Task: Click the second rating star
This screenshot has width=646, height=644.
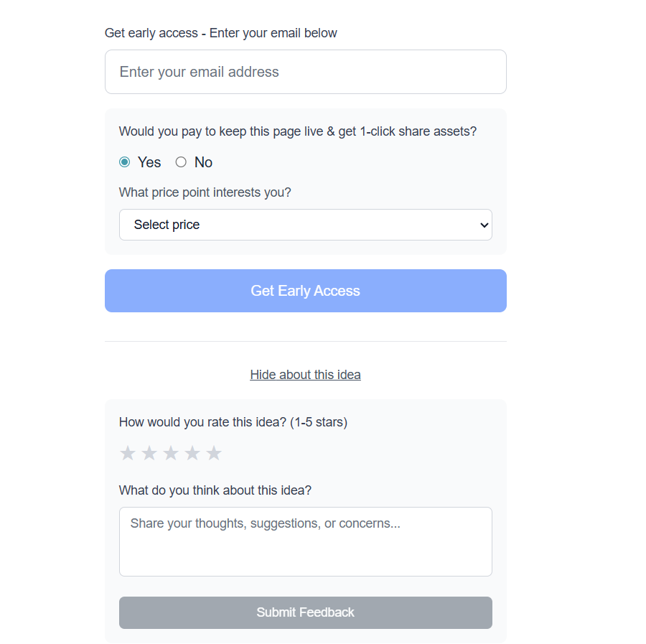Action: click(x=149, y=453)
